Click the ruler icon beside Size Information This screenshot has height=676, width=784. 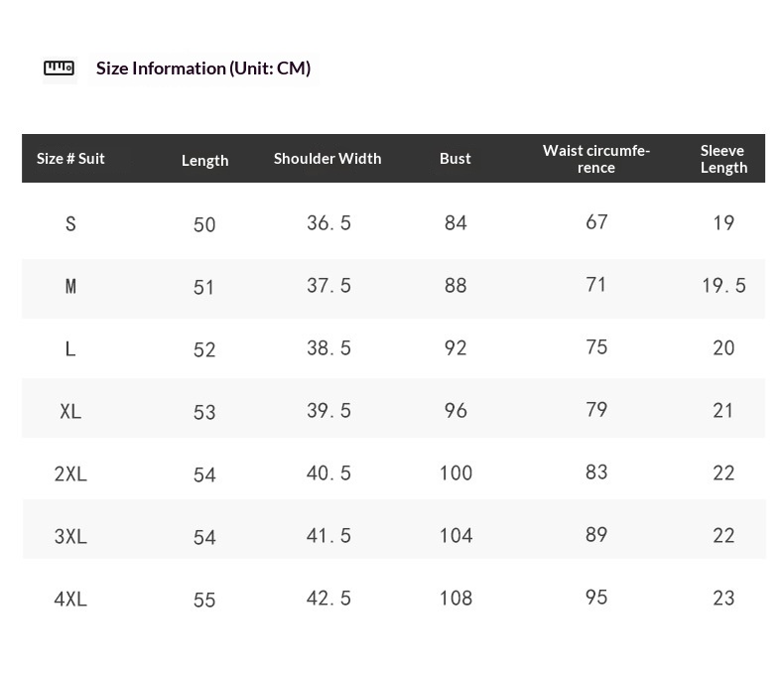click(x=60, y=68)
